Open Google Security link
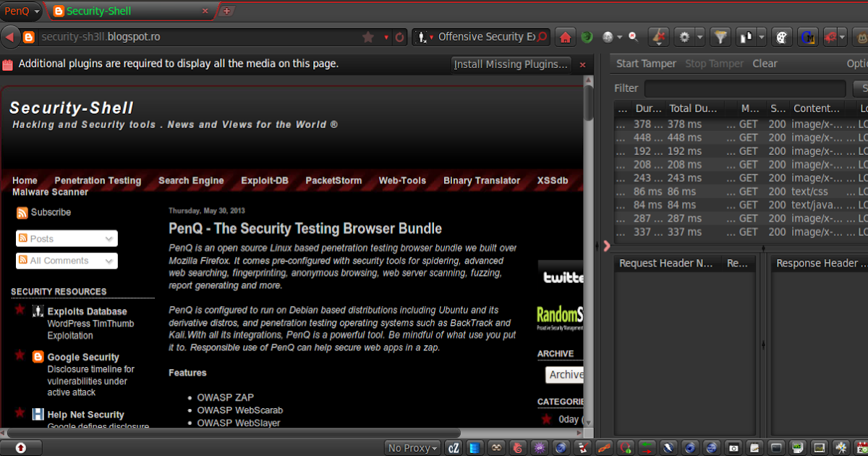This screenshot has width=868, height=456. click(83, 358)
